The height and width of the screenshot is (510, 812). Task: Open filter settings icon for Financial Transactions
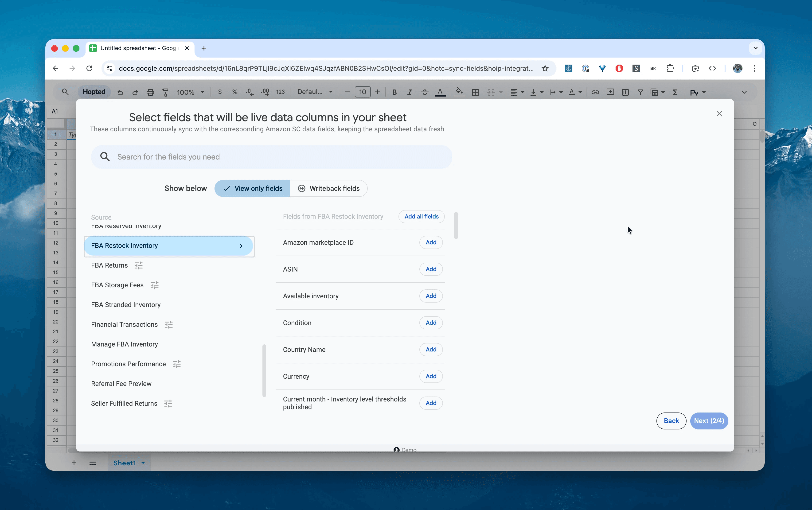[169, 325]
